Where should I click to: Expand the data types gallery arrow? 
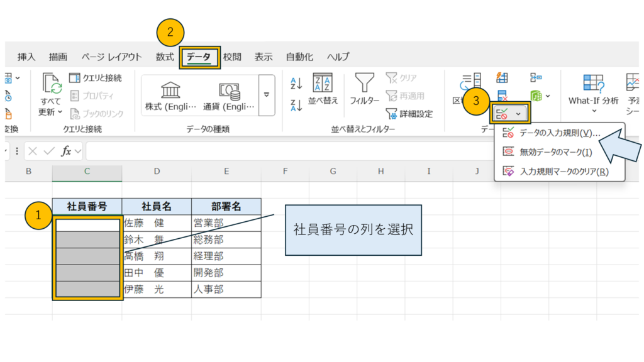pyautogui.click(x=267, y=95)
